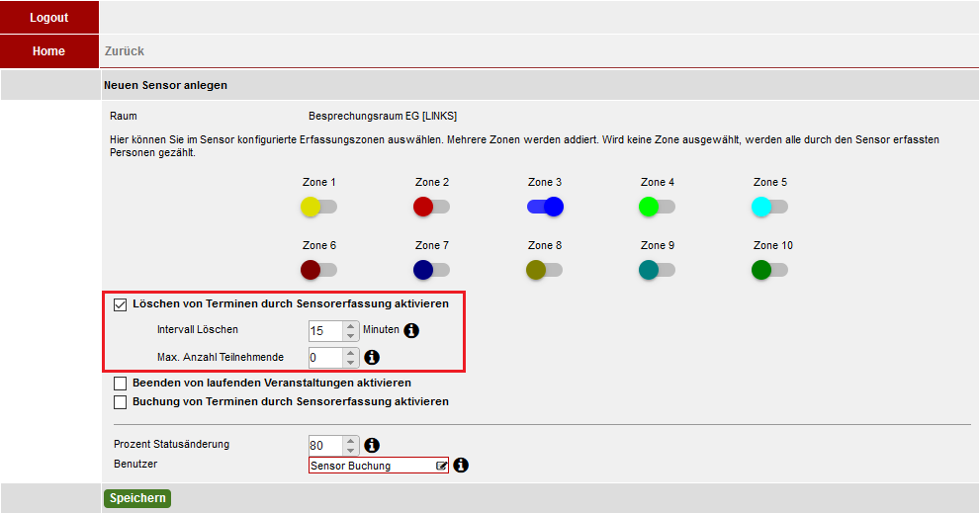Toggle Zone 7 navy switch
The image size is (980, 514).
point(431,270)
